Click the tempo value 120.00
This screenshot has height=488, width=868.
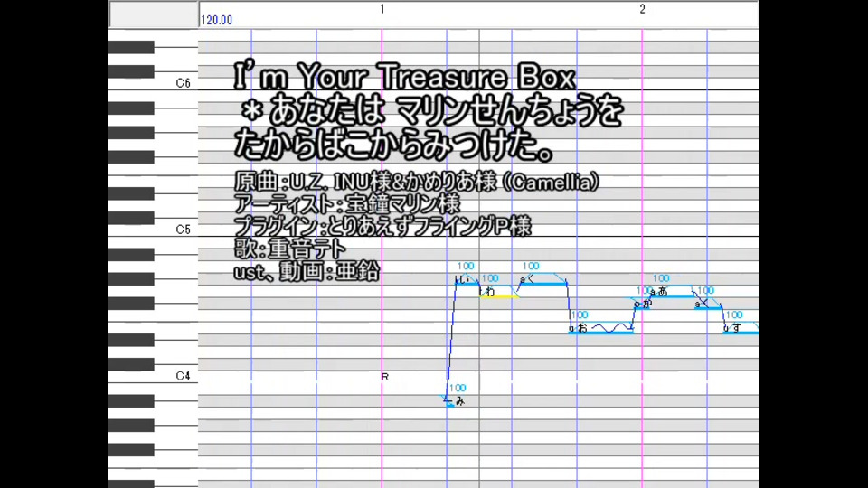(x=216, y=21)
